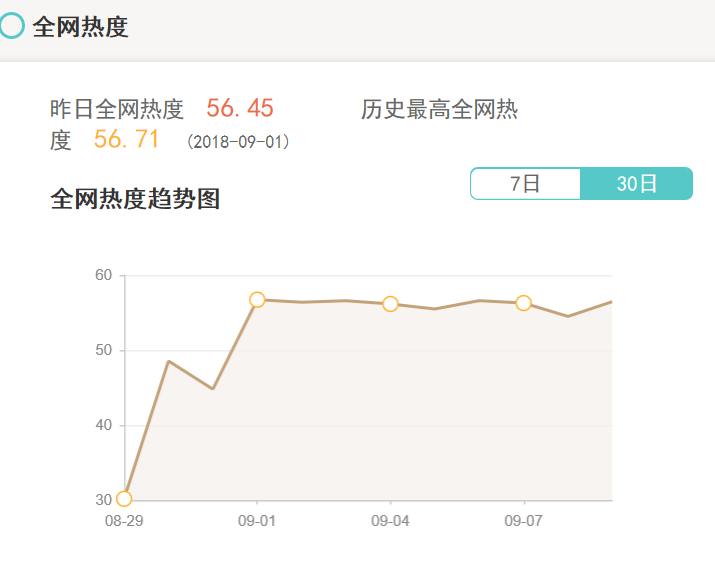
Task: Click the 60 label on y-axis
Action: coord(104,275)
